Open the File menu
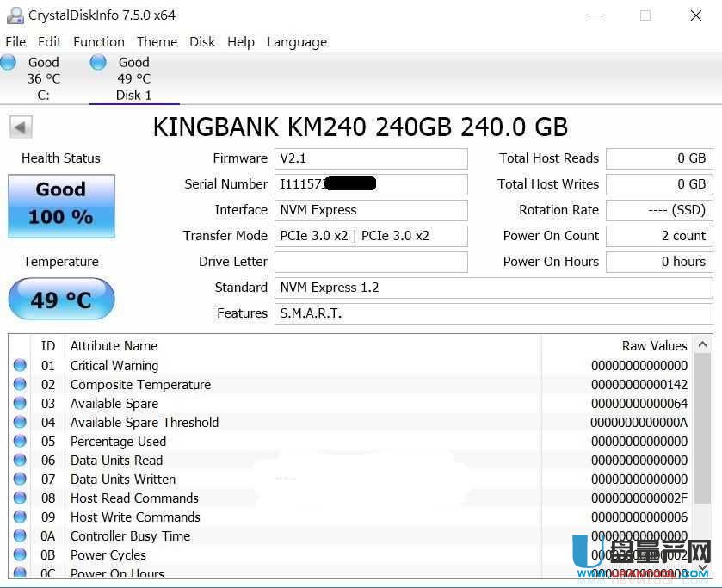This screenshot has width=722, height=588. [x=15, y=41]
